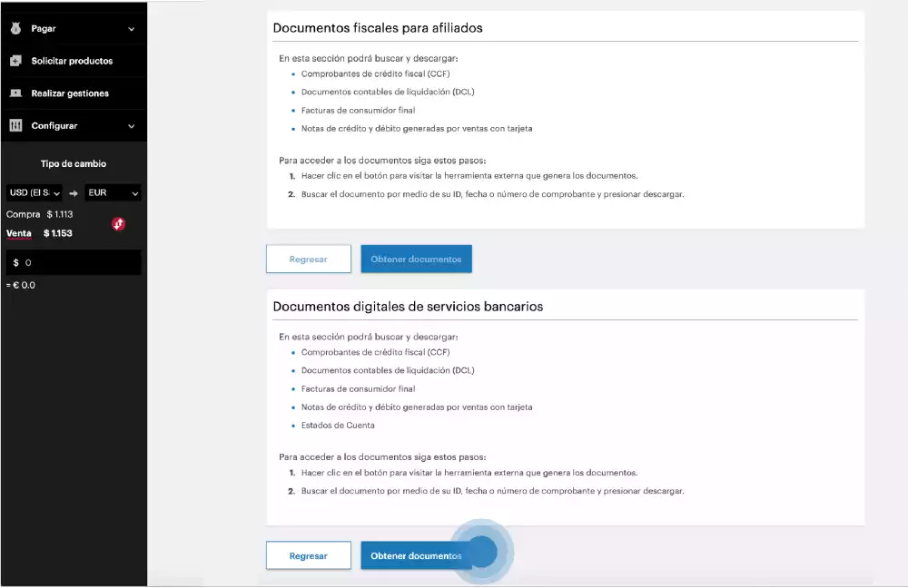Viewport: 908px width, 588px height.
Task: Select the Venta exchange rate
Action: tap(19, 233)
